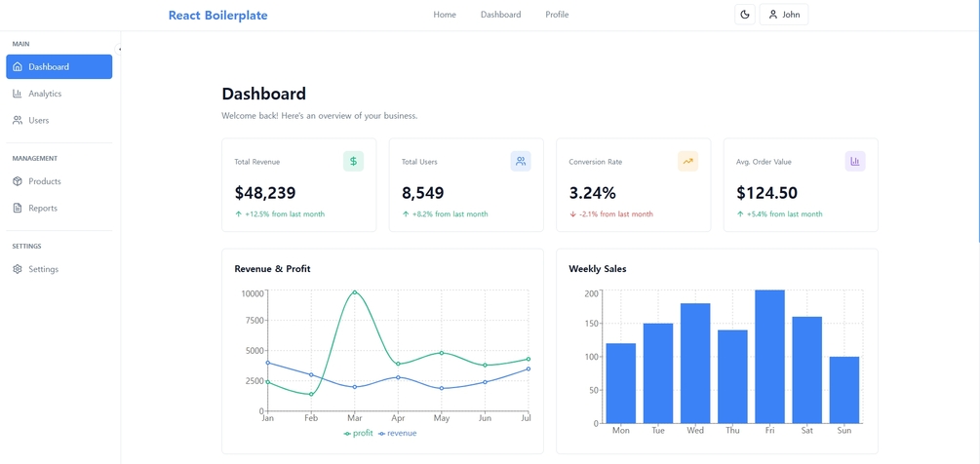980x464 pixels.
Task: Click the Mon bar in Weekly Sales
Action: (x=620, y=383)
